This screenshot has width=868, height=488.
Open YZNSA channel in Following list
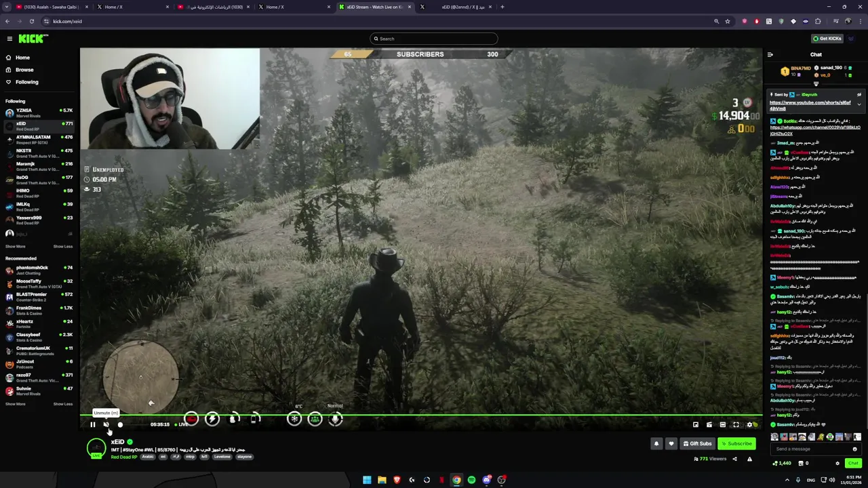pos(39,113)
